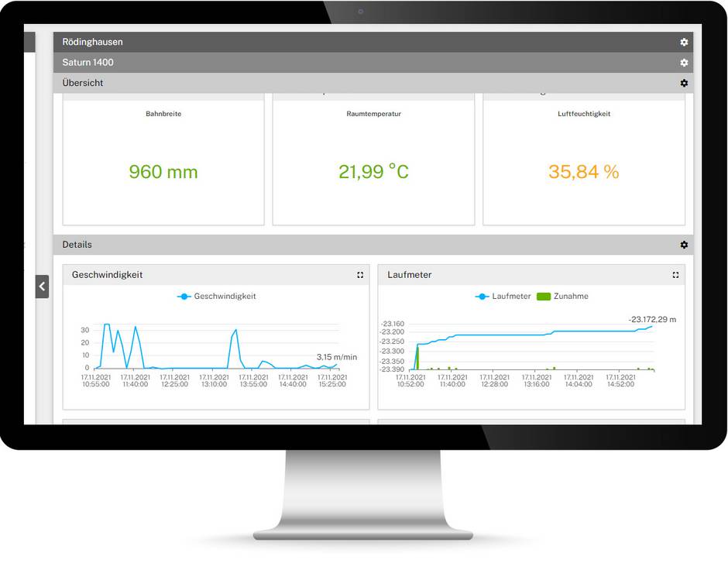Click the -23.172,29 m data label
The height and width of the screenshot is (563, 728).
652,319
